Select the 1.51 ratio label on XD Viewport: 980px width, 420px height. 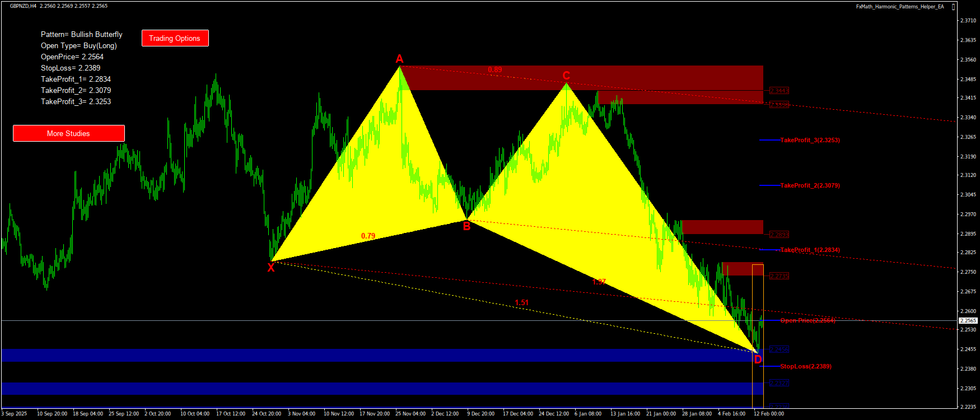pyautogui.click(x=521, y=302)
